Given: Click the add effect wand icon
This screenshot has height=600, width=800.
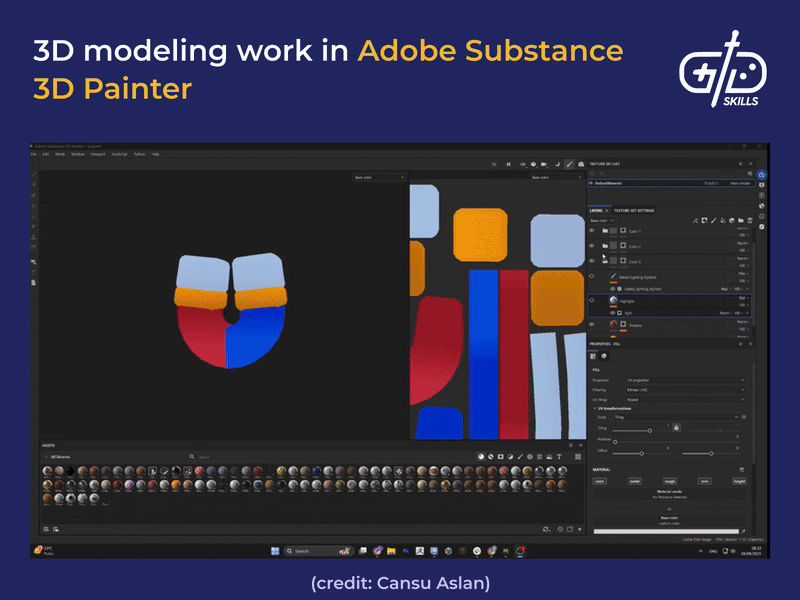Looking at the screenshot, I should coord(695,221).
